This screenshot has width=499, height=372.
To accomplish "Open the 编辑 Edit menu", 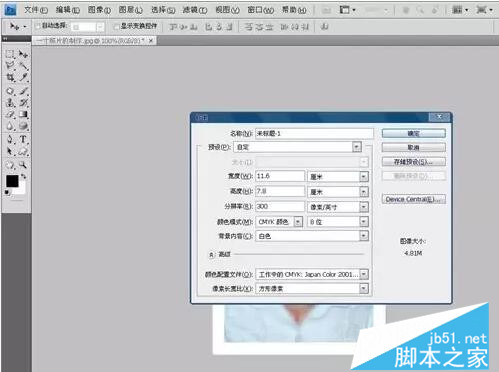I will click(68, 10).
